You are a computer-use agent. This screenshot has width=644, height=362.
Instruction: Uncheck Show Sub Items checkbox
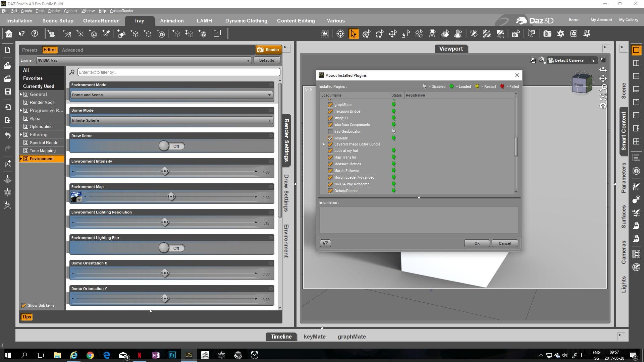click(x=23, y=305)
